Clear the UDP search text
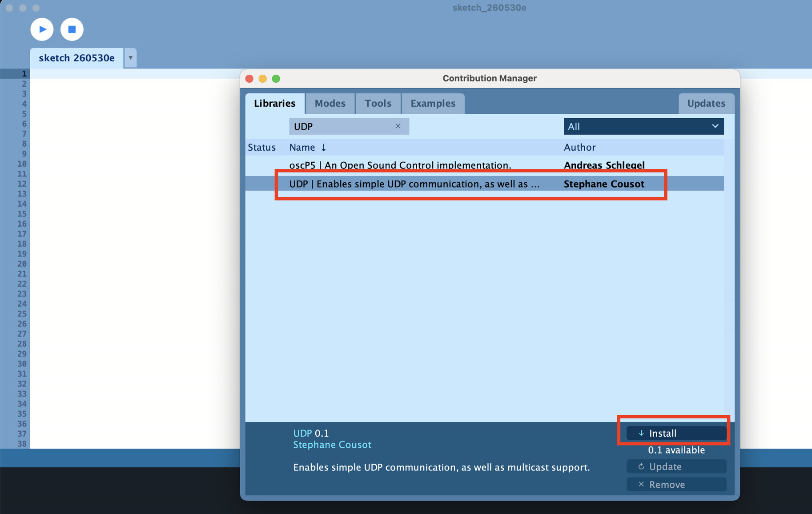 click(x=398, y=126)
